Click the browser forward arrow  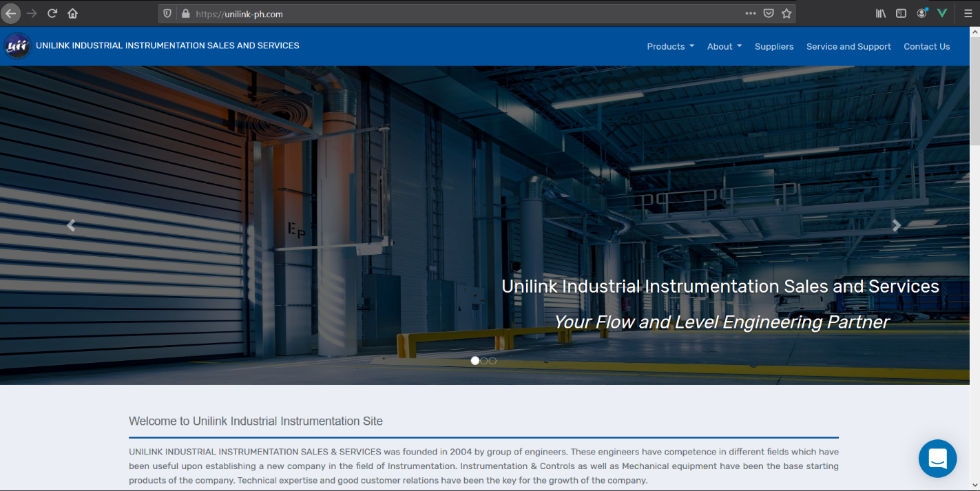(x=32, y=13)
